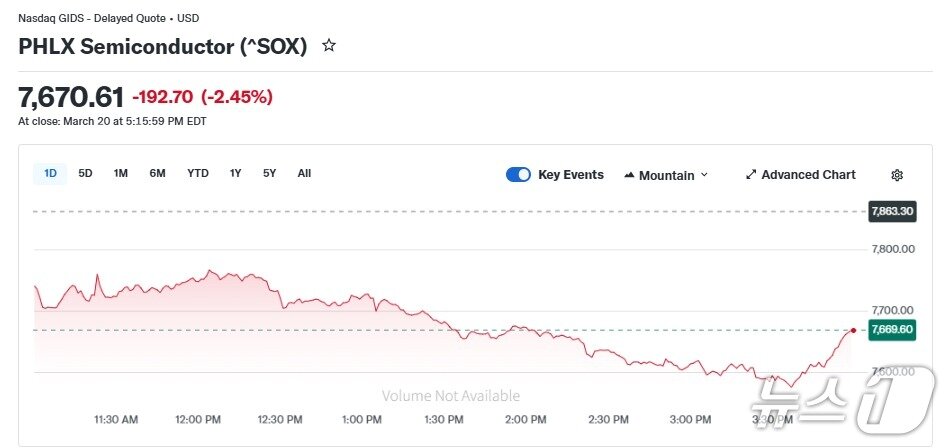
Task: Open chart settings gear icon
Action: [897, 175]
